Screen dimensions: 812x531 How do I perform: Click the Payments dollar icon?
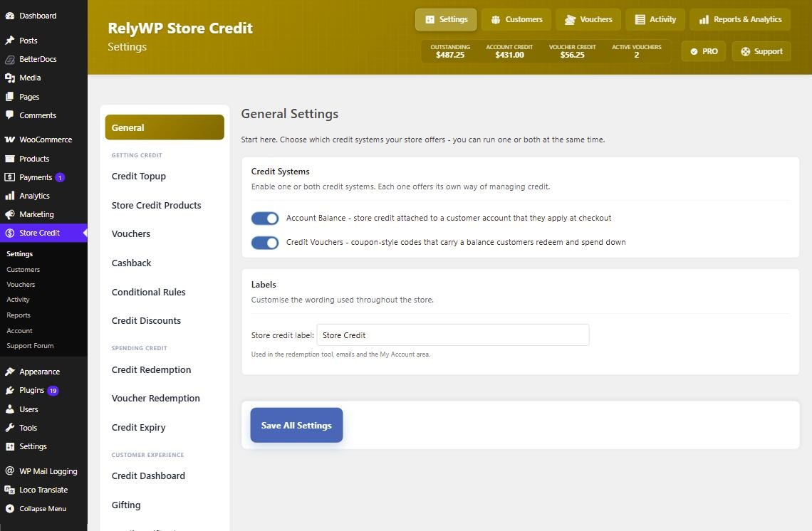pyautogui.click(x=10, y=177)
